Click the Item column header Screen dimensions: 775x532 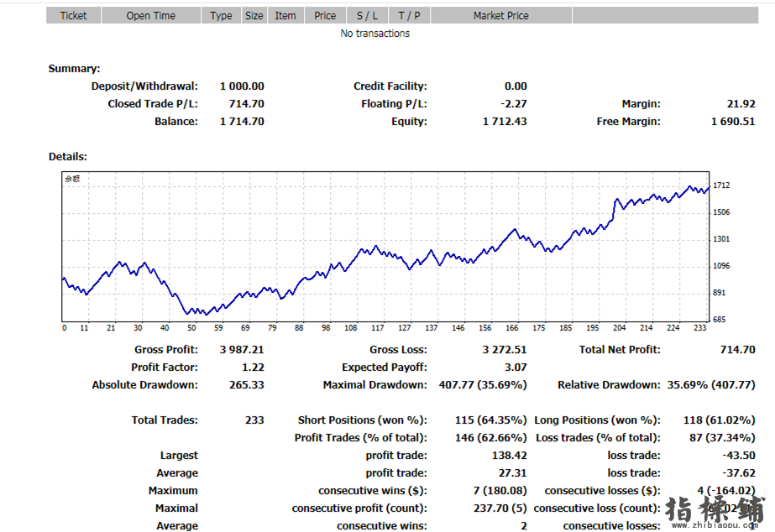pos(285,15)
